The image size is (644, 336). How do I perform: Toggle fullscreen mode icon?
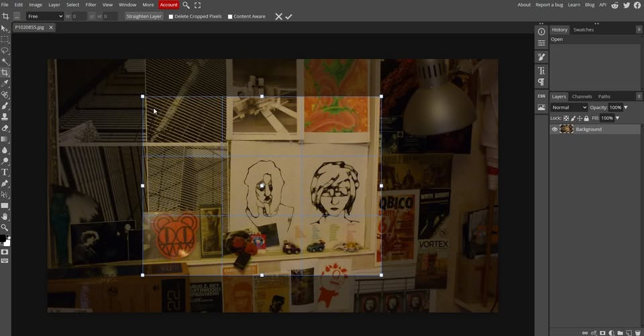tap(197, 5)
